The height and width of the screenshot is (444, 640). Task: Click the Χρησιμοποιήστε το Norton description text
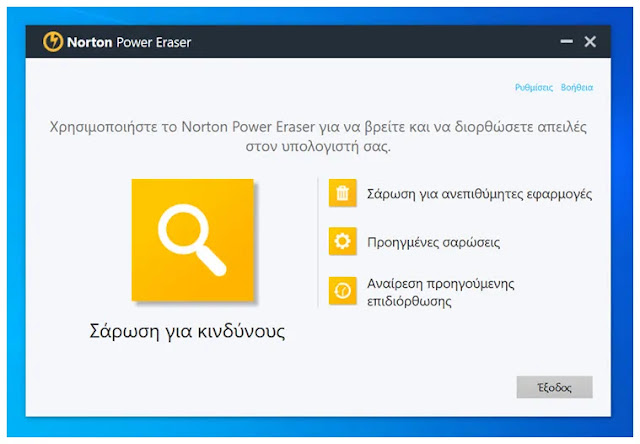[318, 136]
